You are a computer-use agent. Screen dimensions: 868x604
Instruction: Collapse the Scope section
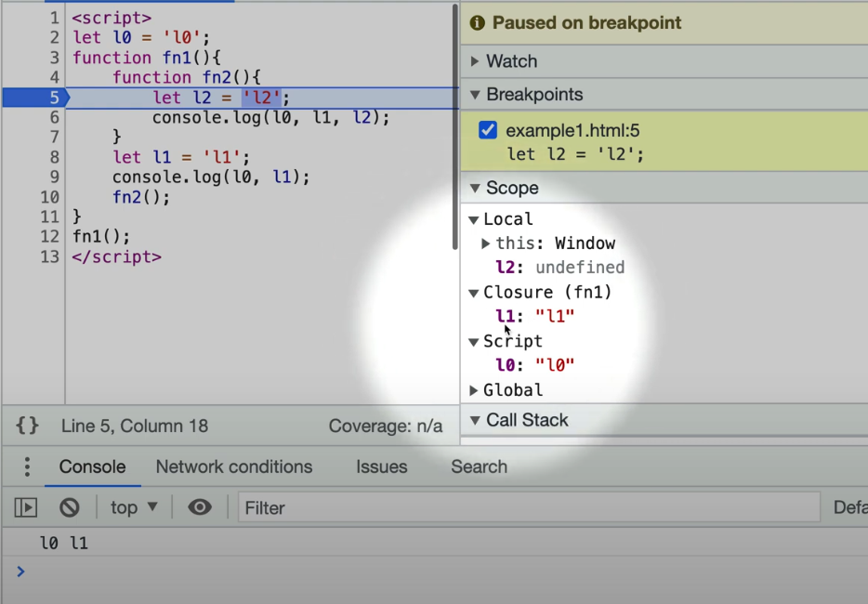pos(474,189)
